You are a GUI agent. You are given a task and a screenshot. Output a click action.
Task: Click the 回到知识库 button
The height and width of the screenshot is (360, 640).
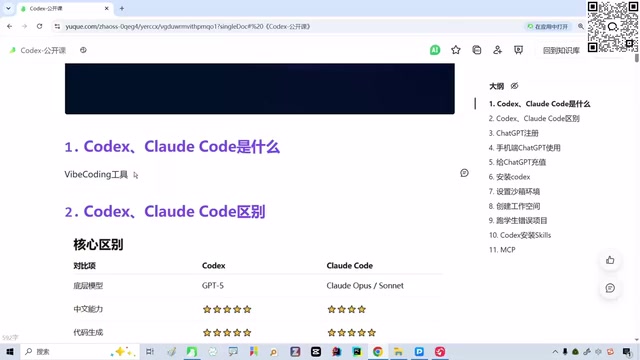561,51
